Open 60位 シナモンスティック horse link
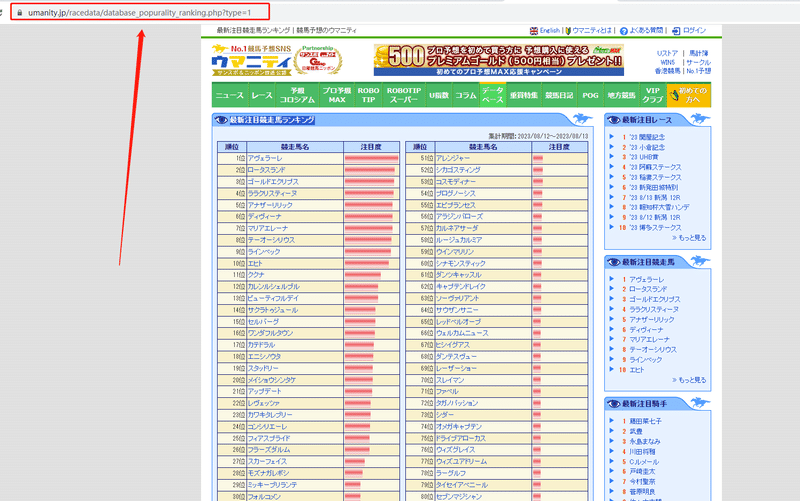 tap(461, 263)
